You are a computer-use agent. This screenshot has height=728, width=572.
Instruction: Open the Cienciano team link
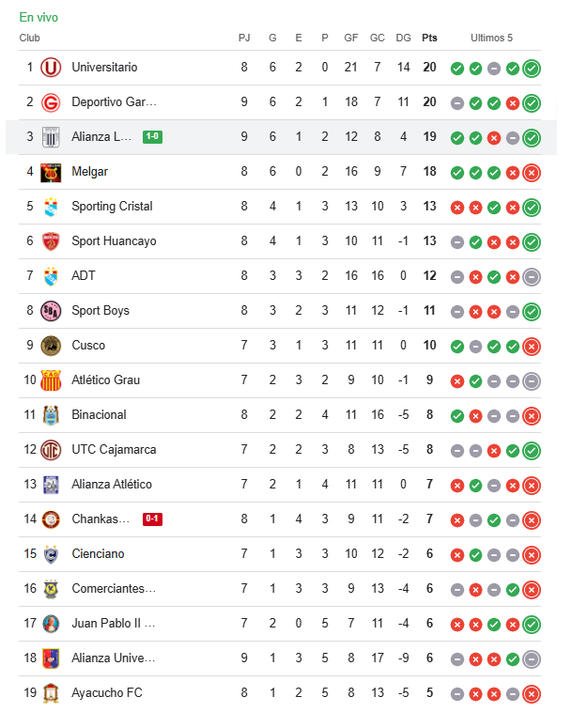(x=98, y=554)
